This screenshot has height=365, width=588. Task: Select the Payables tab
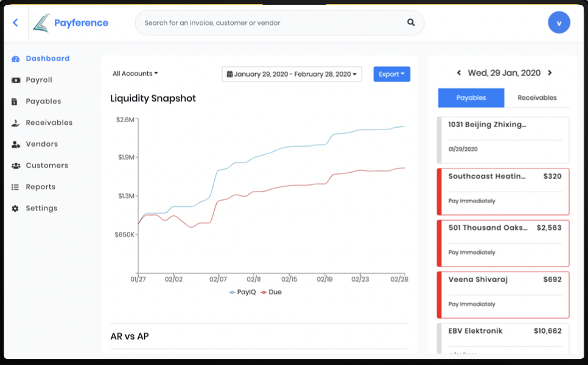click(x=471, y=97)
